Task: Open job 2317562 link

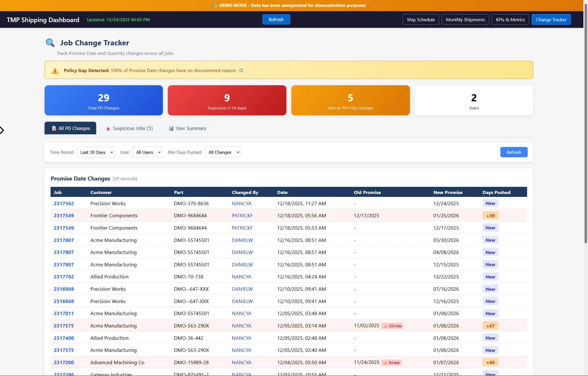Action: tap(64, 203)
